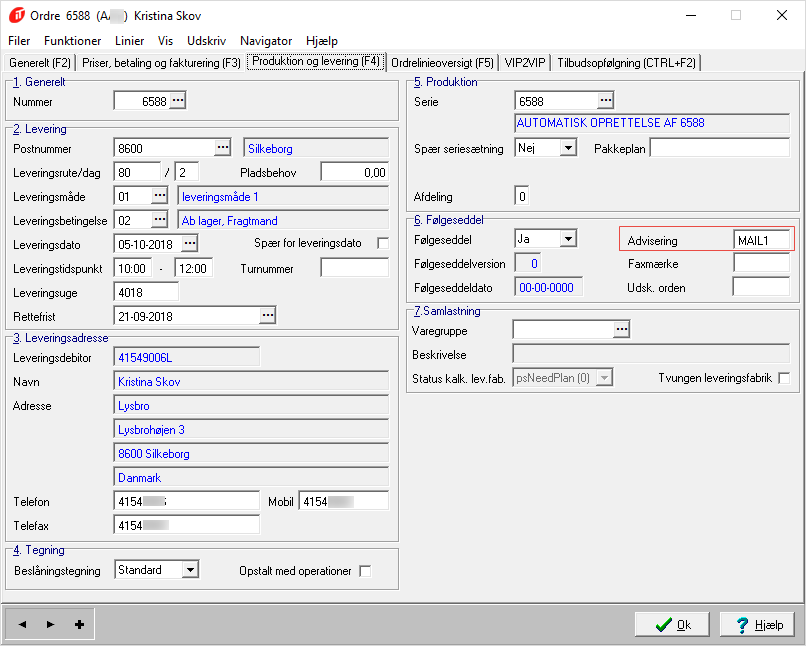Click the Pakkeplan input field
This screenshot has width=806, height=646.
720,148
